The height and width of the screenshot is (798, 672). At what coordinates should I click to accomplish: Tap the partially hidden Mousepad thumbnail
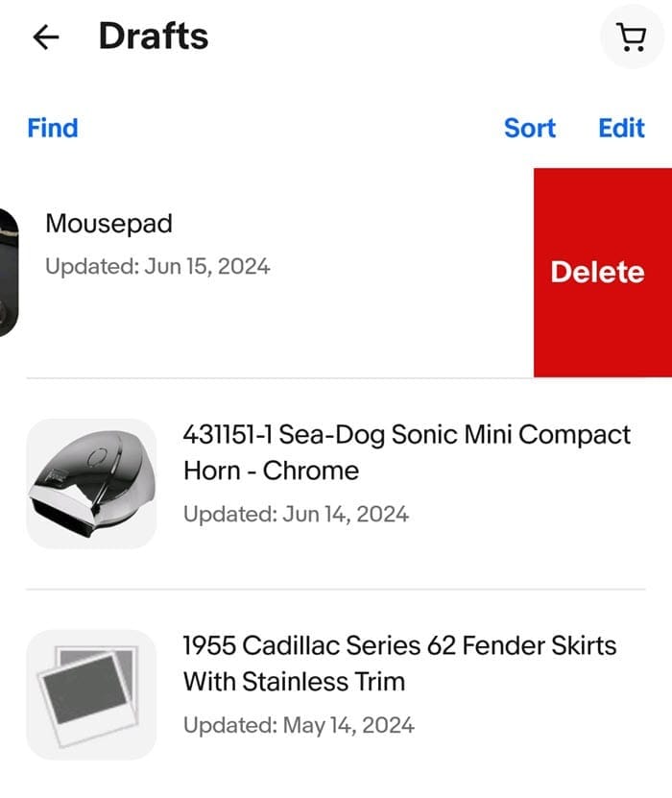click(x=10, y=272)
